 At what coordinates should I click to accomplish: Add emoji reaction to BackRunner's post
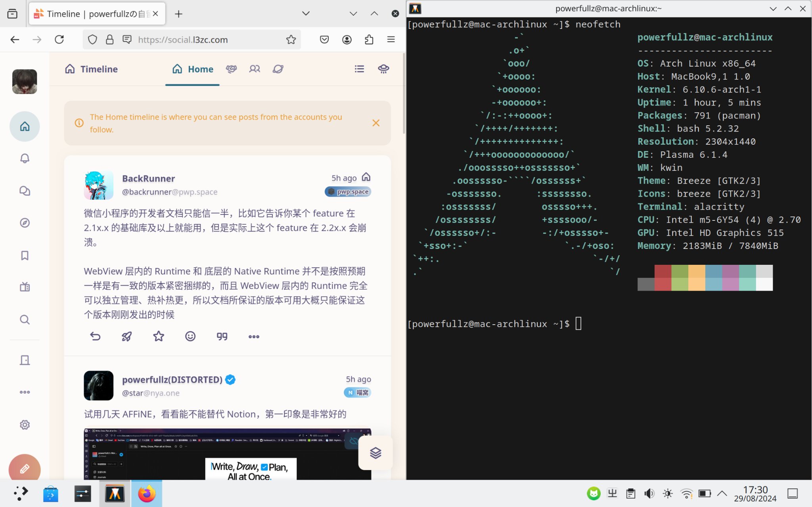[190, 337]
